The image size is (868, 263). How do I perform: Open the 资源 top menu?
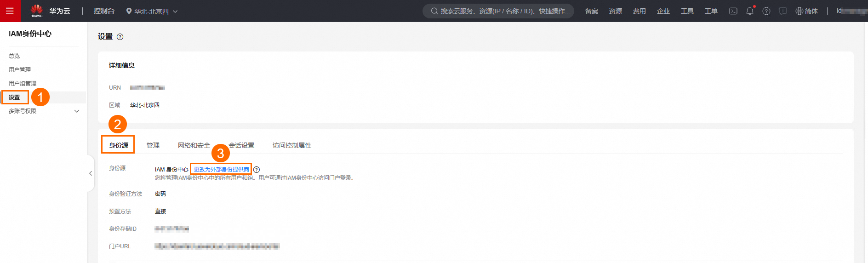coord(616,11)
